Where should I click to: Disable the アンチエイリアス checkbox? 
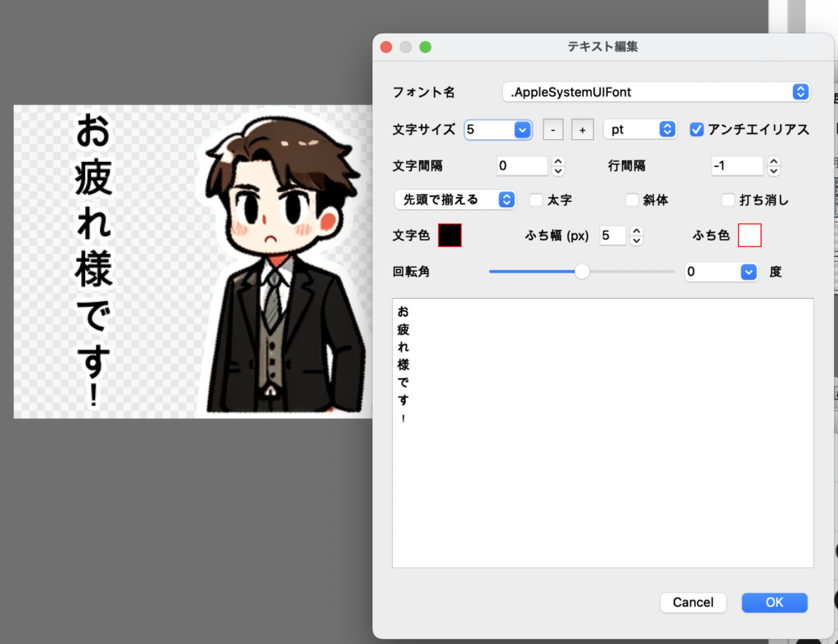697,129
